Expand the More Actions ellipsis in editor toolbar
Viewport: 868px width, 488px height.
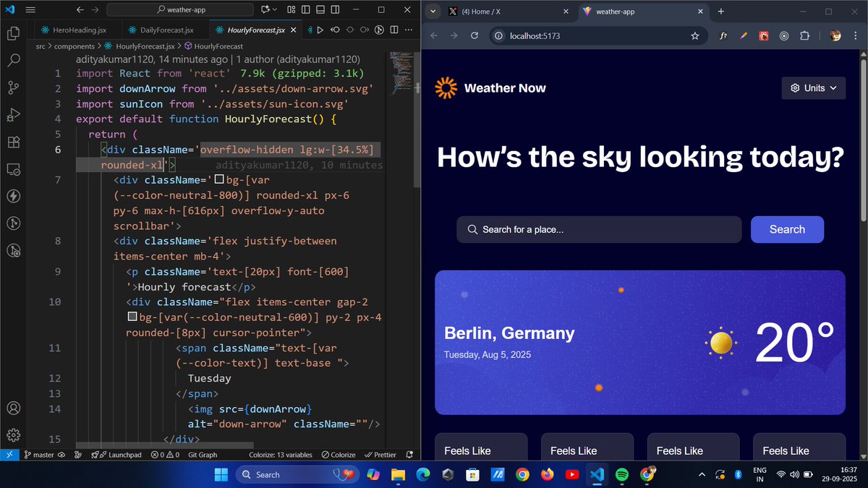pyautogui.click(x=409, y=30)
